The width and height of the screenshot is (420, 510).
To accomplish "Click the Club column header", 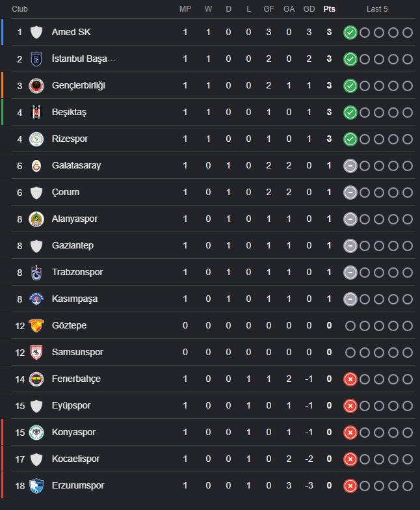I will [20, 9].
